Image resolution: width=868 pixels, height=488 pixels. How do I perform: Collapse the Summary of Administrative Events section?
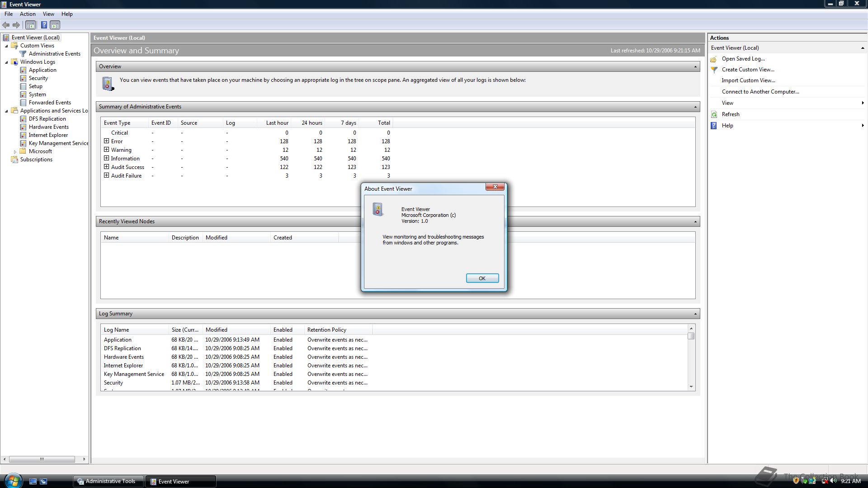(x=695, y=107)
